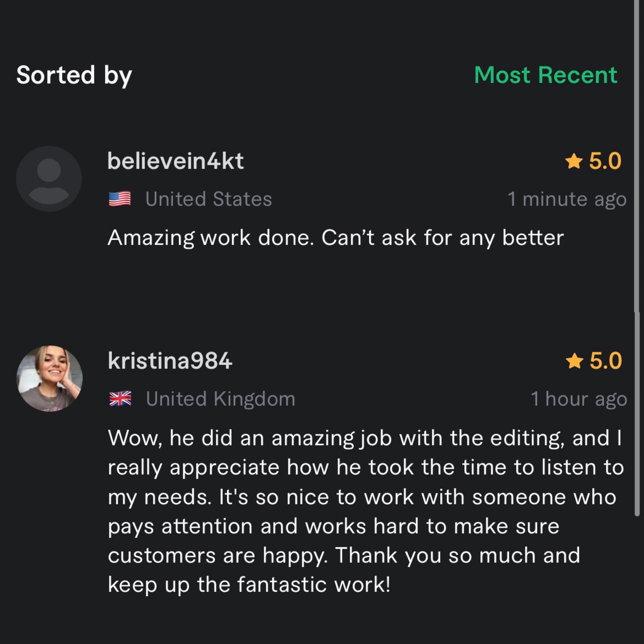This screenshot has height=644, width=644.
Task: Click the scrollbar track below the thumb
Action: (637, 580)
